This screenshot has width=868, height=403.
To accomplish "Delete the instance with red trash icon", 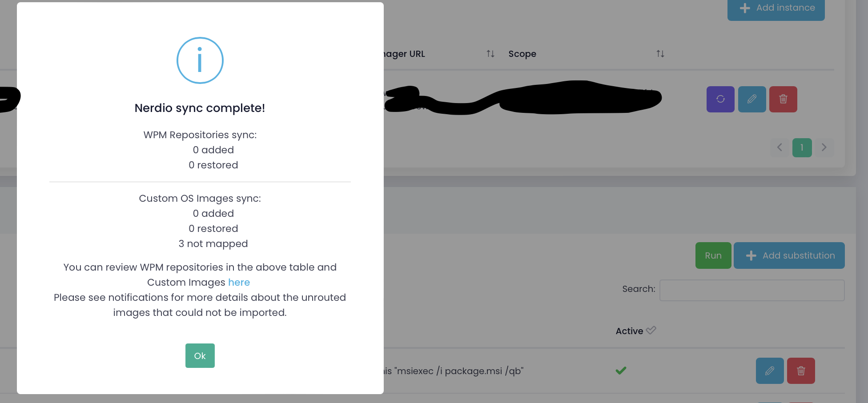I will (x=783, y=99).
